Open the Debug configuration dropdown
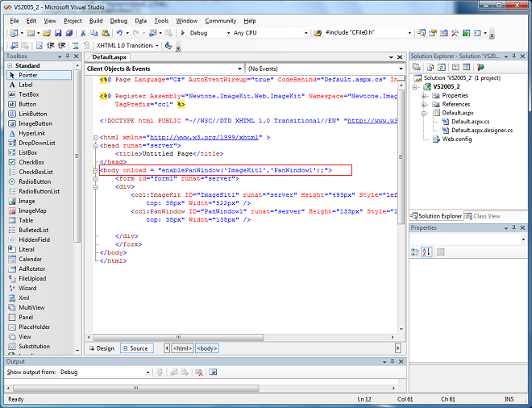The height and width of the screenshot is (408, 532). point(228,33)
